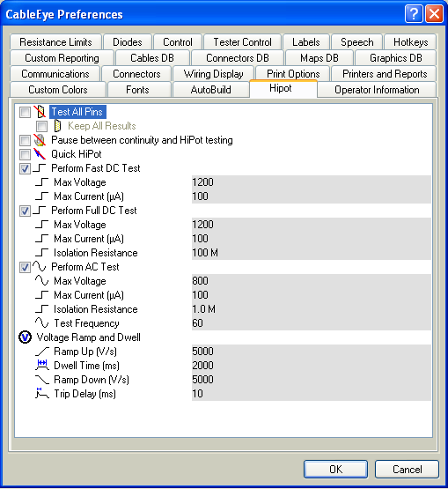The width and height of the screenshot is (448, 489).
Task: Click the help question mark button
Action: click(x=414, y=14)
